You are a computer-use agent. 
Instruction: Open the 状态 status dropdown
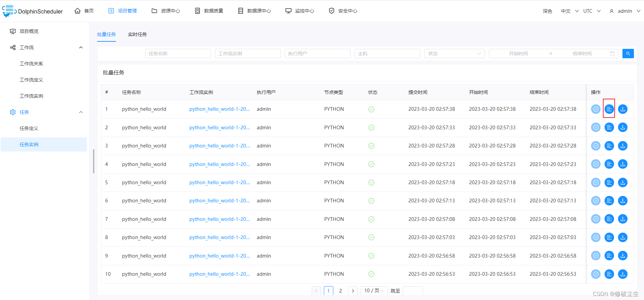point(454,54)
